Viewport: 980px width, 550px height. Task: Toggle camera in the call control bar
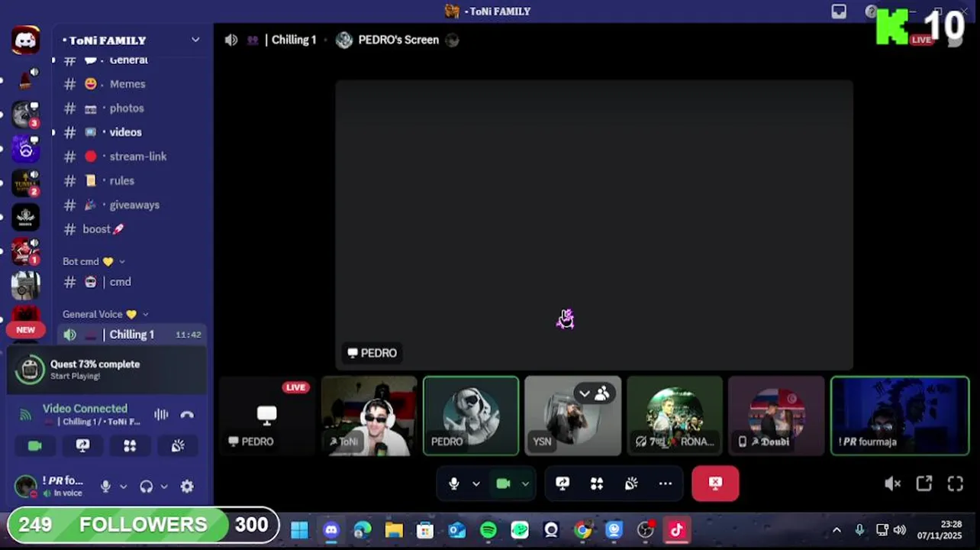click(503, 484)
